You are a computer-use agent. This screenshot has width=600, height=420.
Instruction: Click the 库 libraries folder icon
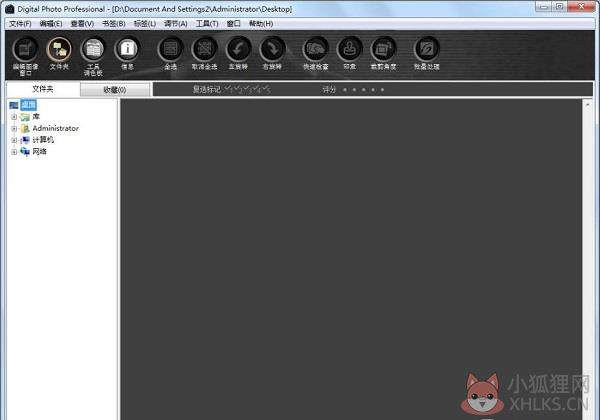(25, 117)
